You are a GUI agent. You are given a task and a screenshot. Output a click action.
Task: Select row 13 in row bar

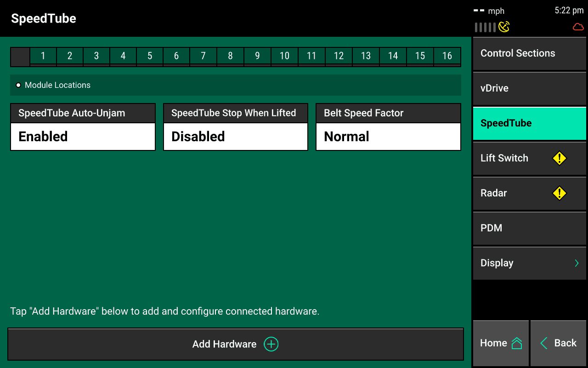[x=366, y=57]
